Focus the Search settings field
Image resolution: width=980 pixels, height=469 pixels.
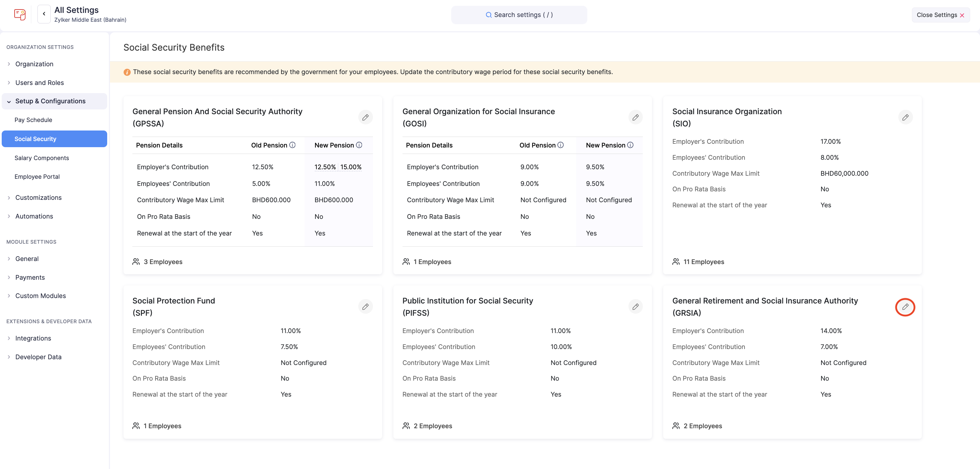pyautogui.click(x=519, y=15)
